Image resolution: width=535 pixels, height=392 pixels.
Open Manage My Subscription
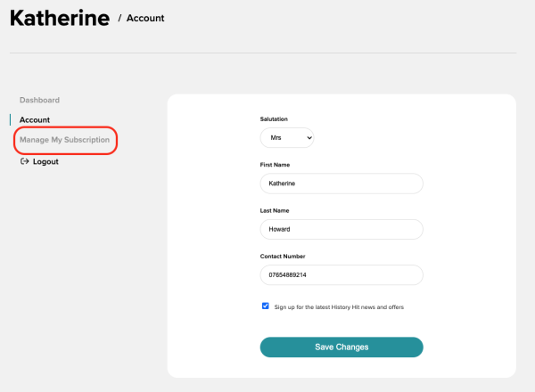(x=64, y=140)
